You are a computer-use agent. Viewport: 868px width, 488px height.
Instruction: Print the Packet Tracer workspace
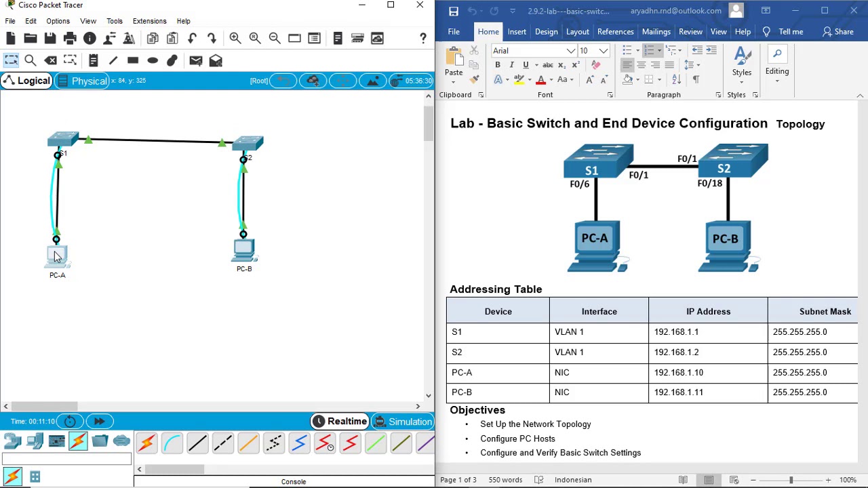click(x=70, y=39)
